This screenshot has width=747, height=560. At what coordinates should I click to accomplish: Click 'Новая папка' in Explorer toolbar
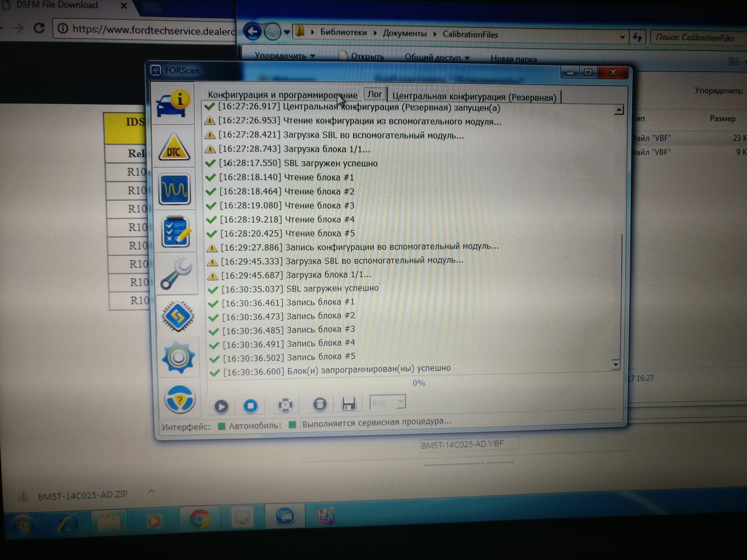pyautogui.click(x=514, y=58)
